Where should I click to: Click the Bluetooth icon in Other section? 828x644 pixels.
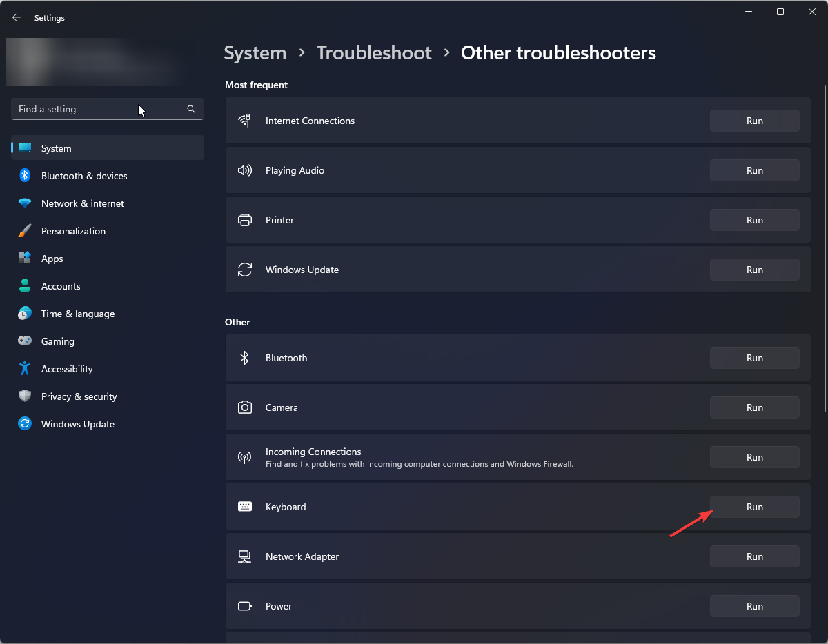pos(244,358)
